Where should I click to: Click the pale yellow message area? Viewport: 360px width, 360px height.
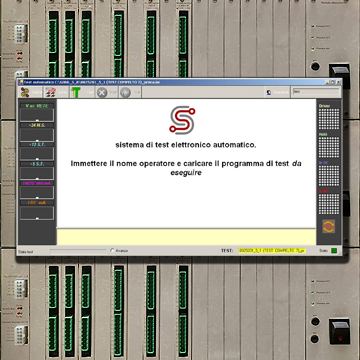point(186,237)
